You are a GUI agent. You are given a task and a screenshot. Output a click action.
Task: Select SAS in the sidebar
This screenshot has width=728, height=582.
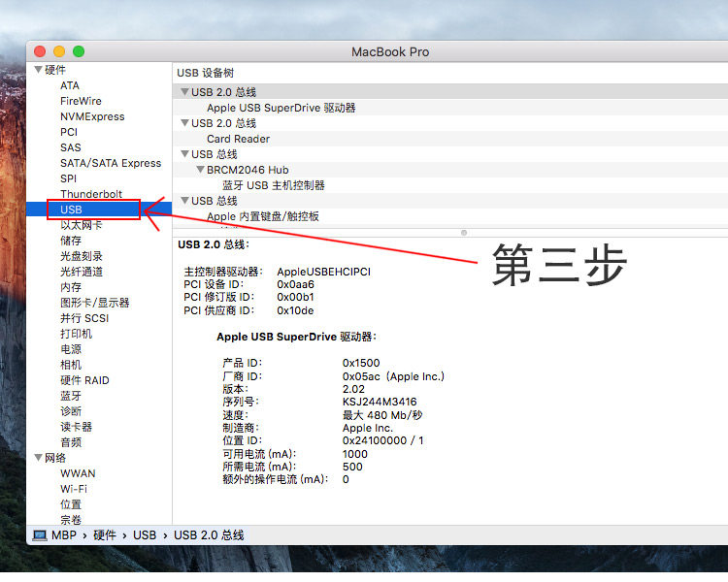71,147
